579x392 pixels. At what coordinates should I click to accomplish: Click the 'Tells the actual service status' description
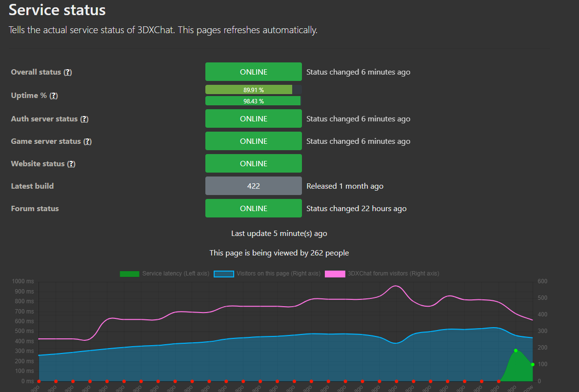[163, 30]
